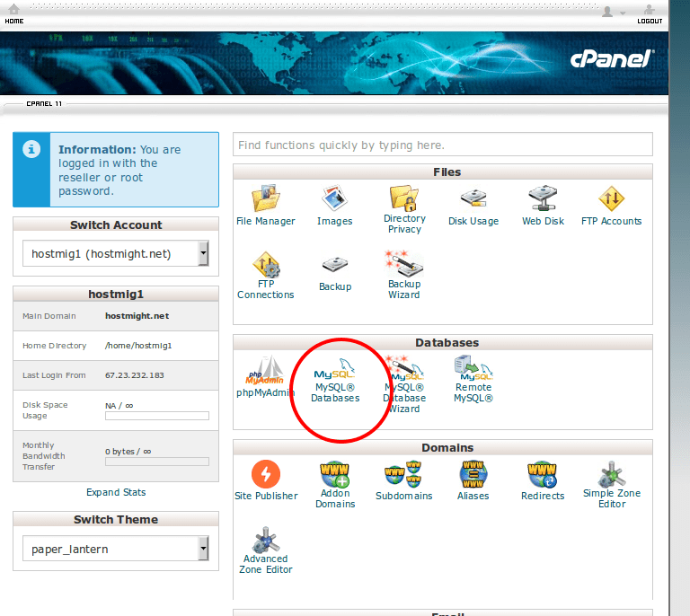Click the Logout icon

click(649, 9)
